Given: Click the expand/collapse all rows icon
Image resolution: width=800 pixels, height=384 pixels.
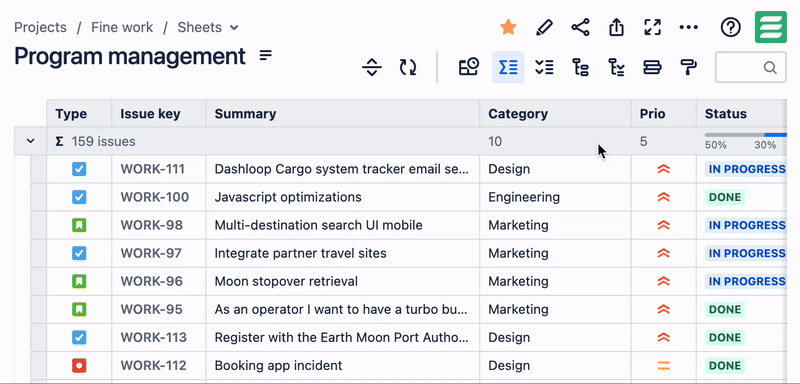Looking at the screenshot, I should point(371,67).
